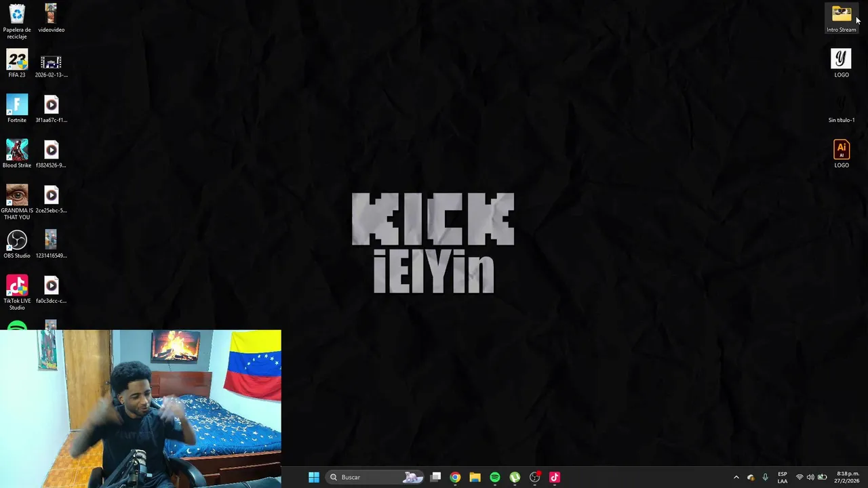The width and height of the screenshot is (868, 488).
Task: Open File Explorer from the taskbar
Action: pyautogui.click(x=475, y=477)
